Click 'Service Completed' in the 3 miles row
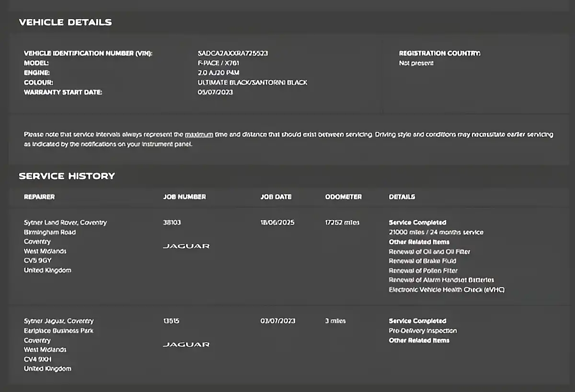This screenshot has width=575, height=392. (x=417, y=321)
